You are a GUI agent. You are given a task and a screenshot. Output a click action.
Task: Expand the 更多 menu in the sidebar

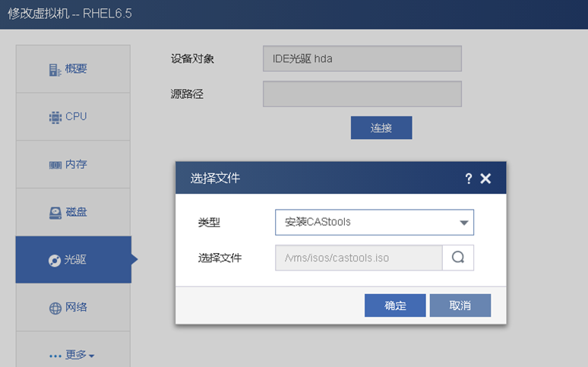(x=72, y=355)
